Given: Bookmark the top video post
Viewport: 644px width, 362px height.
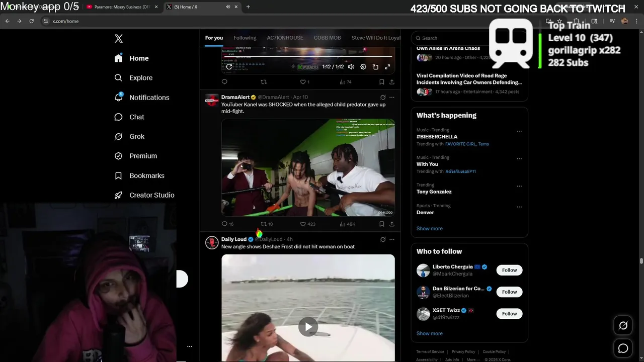Looking at the screenshot, I should tap(382, 82).
